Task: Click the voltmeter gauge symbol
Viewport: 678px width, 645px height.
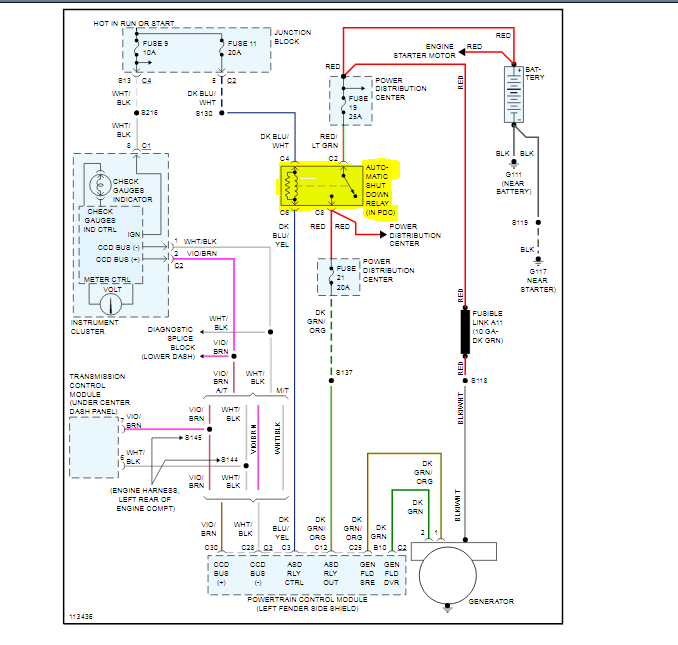Action: point(111,304)
